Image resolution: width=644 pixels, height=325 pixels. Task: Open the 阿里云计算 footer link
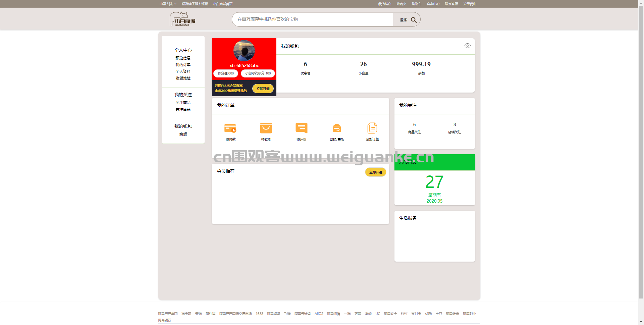303,314
